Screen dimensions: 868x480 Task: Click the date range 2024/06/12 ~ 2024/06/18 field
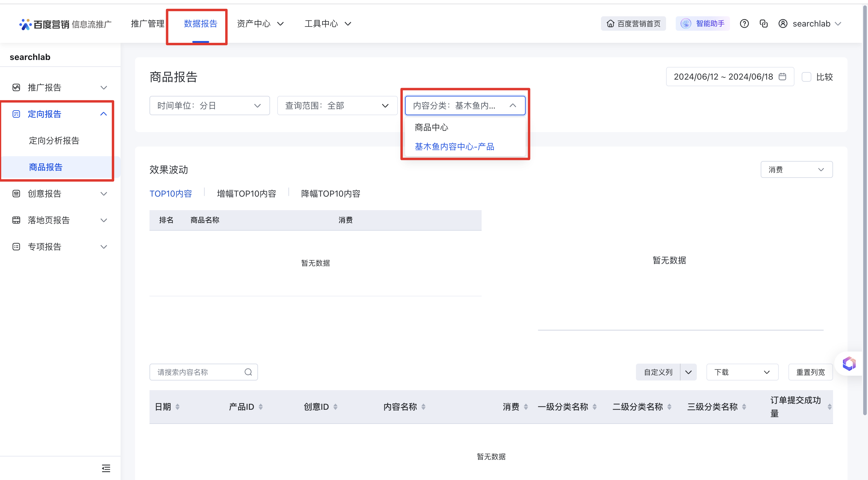point(730,77)
